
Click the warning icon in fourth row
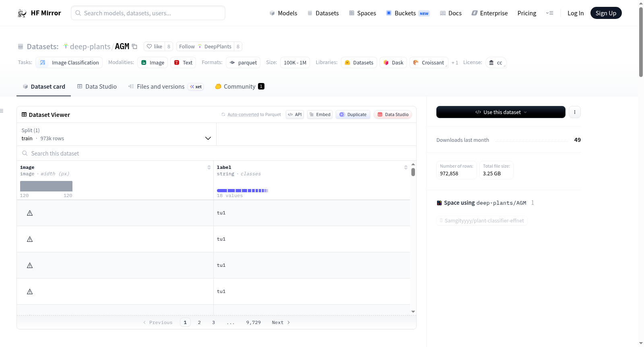[x=30, y=291]
